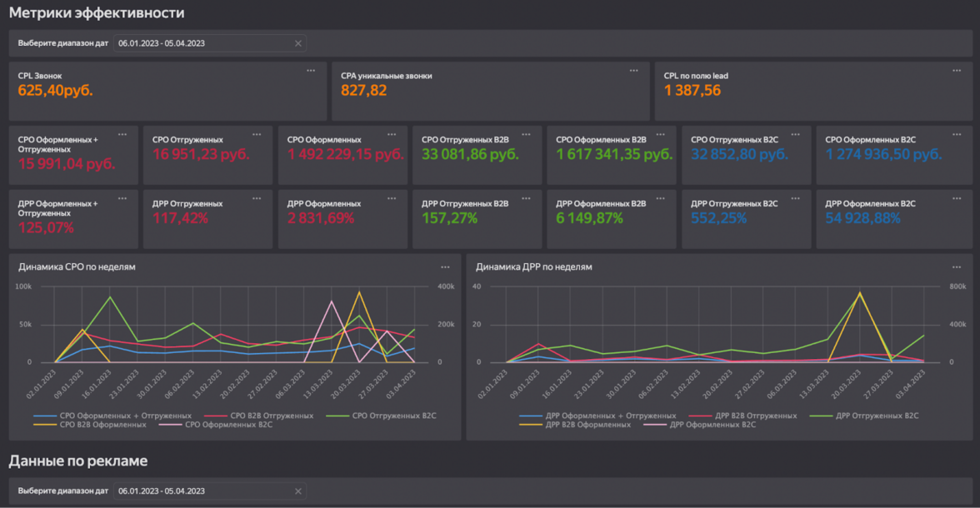Open menu of Динамика CPO по неделям chart

445,267
